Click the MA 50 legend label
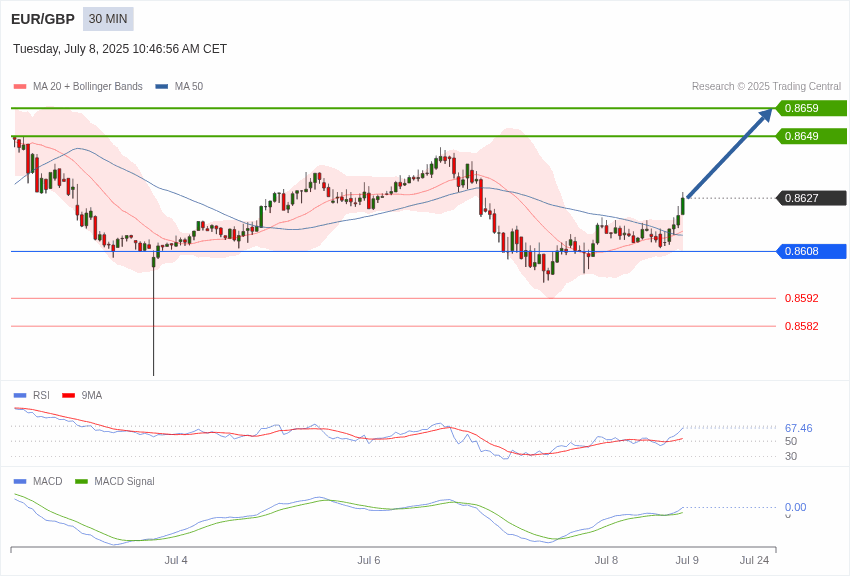The height and width of the screenshot is (576, 850). point(189,86)
